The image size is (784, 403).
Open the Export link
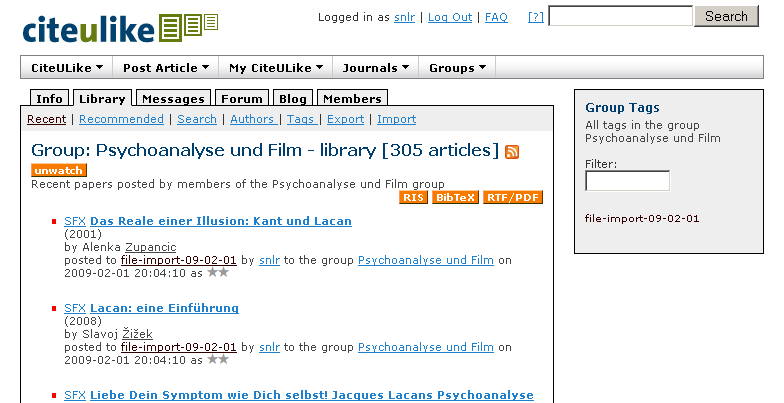346,120
